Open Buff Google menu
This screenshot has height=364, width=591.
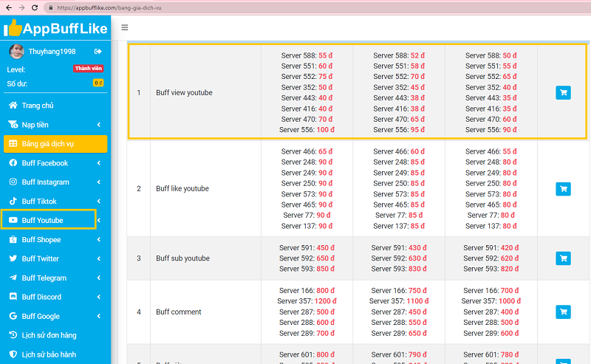(55, 316)
